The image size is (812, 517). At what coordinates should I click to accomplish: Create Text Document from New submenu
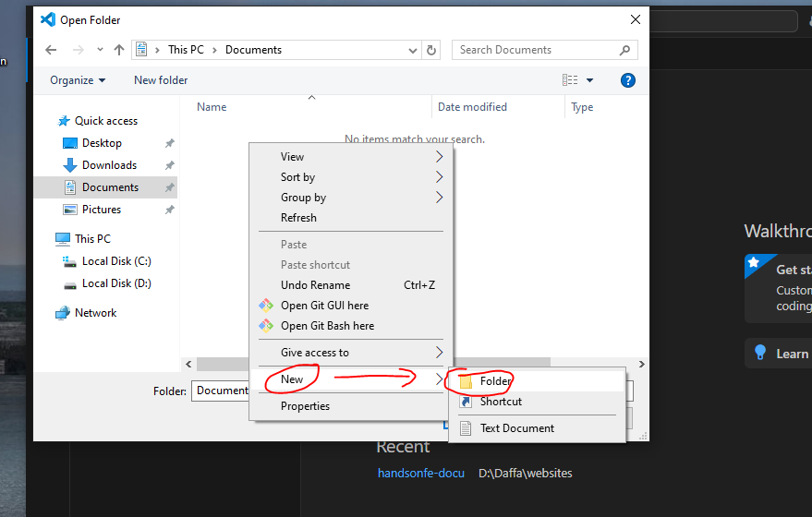[x=516, y=428]
